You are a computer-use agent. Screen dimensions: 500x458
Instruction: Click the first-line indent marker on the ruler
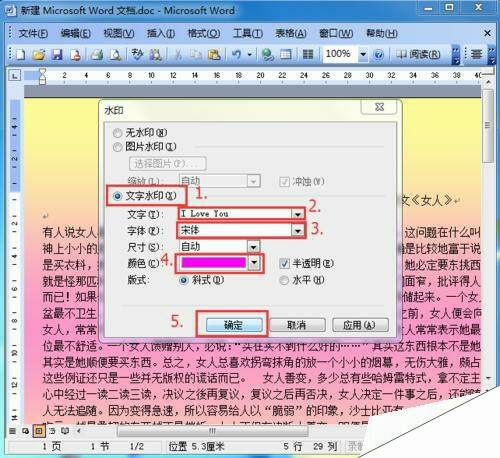[42, 71]
